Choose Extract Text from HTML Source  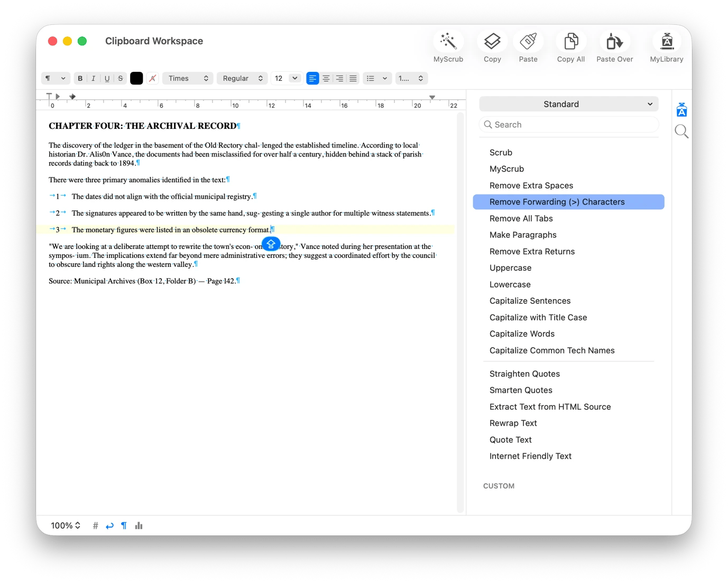[569, 407]
